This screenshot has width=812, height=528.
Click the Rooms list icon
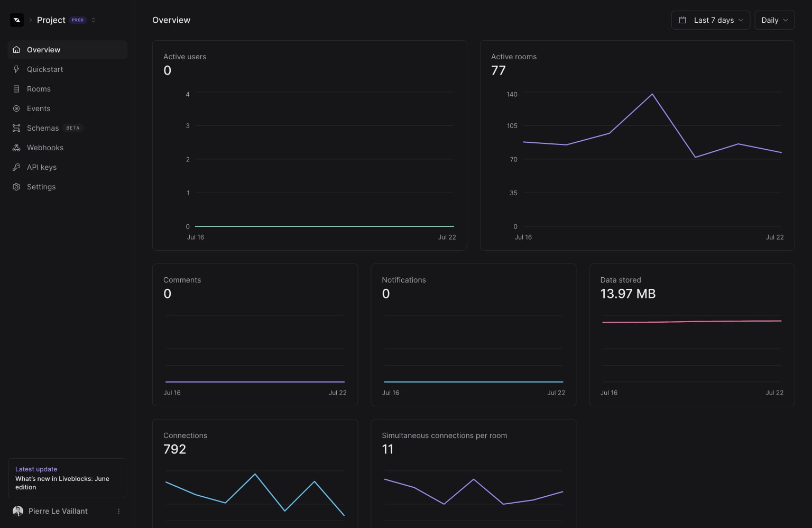coord(16,89)
